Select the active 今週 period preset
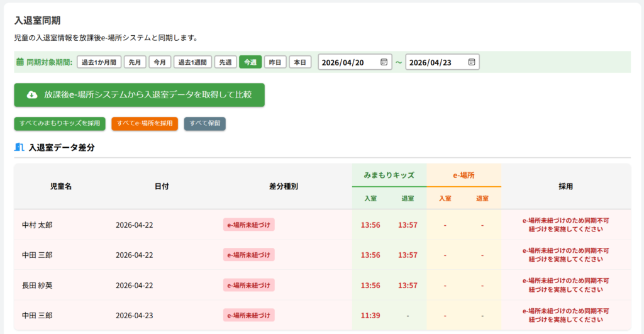This screenshot has width=644, height=334. tap(250, 62)
